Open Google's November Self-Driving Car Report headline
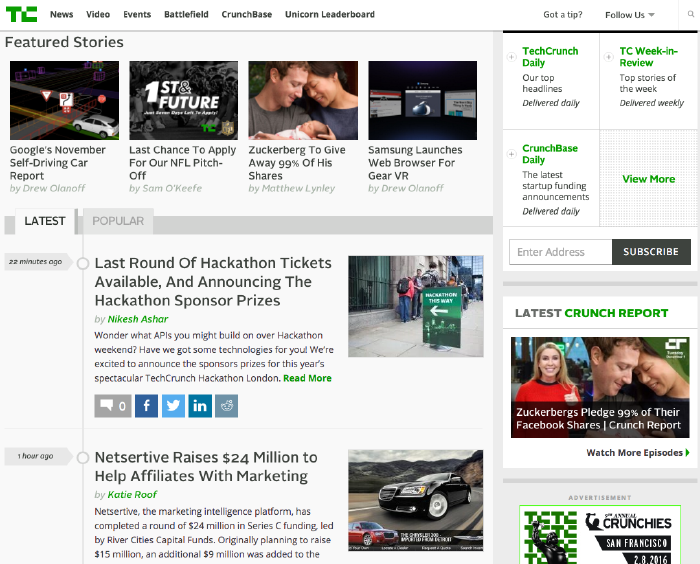700x564 pixels. pos(58,163)
